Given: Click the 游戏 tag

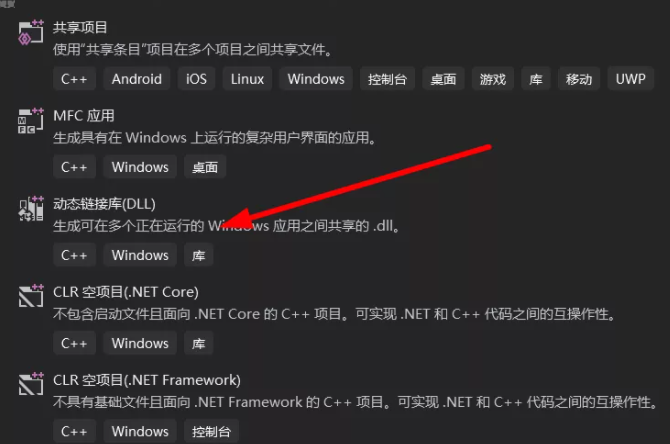Looking at the screenshot, I should point(492,79).
